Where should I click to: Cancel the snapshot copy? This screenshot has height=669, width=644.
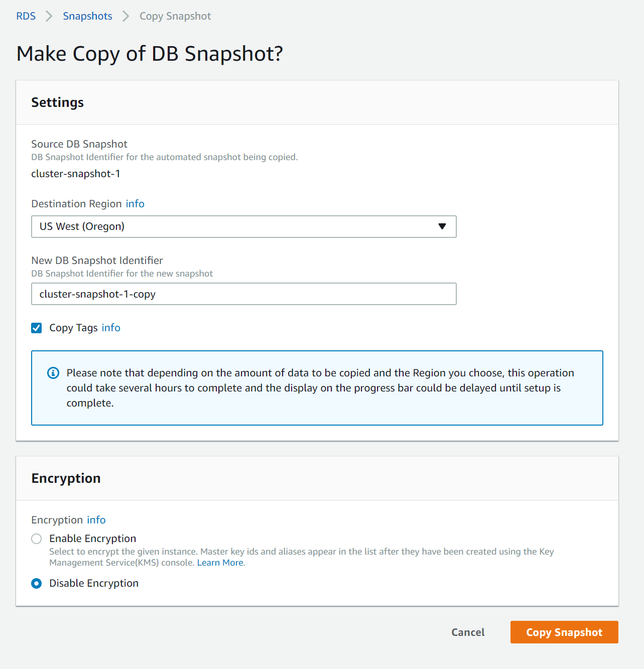(468, 632)
